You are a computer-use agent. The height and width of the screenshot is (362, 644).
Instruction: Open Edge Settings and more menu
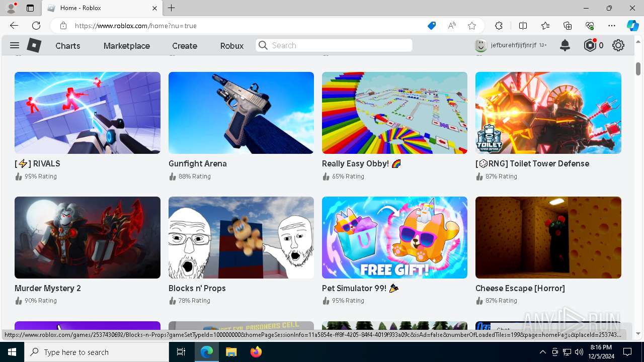612,26
